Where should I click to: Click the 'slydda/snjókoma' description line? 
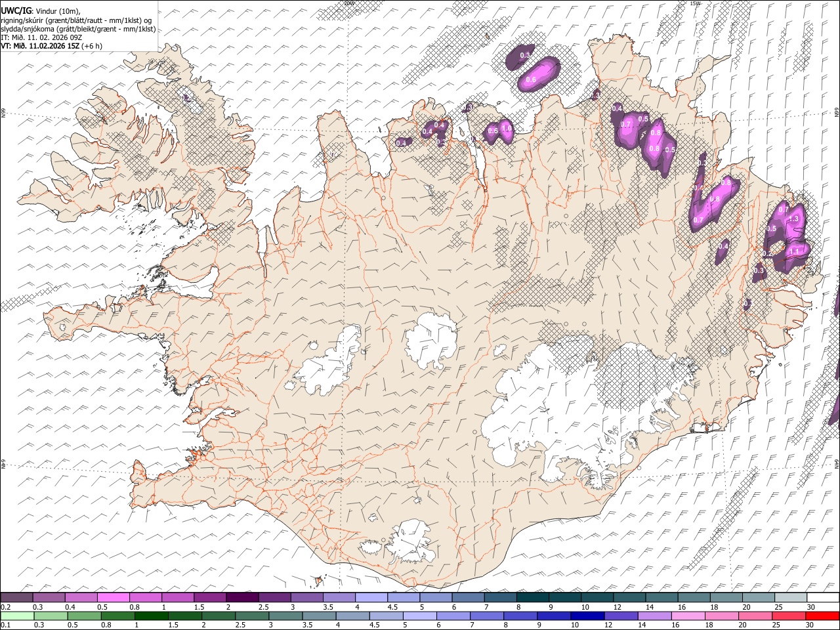click(78, 29)
